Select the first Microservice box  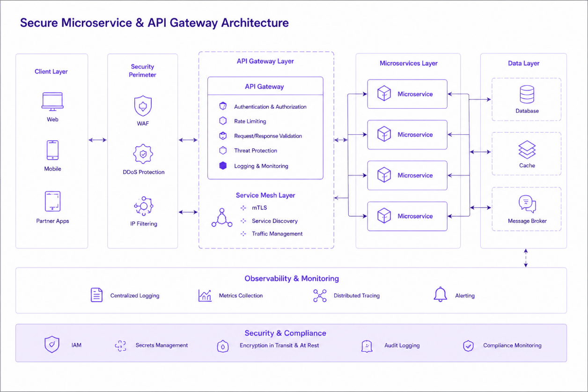[407, 94]
